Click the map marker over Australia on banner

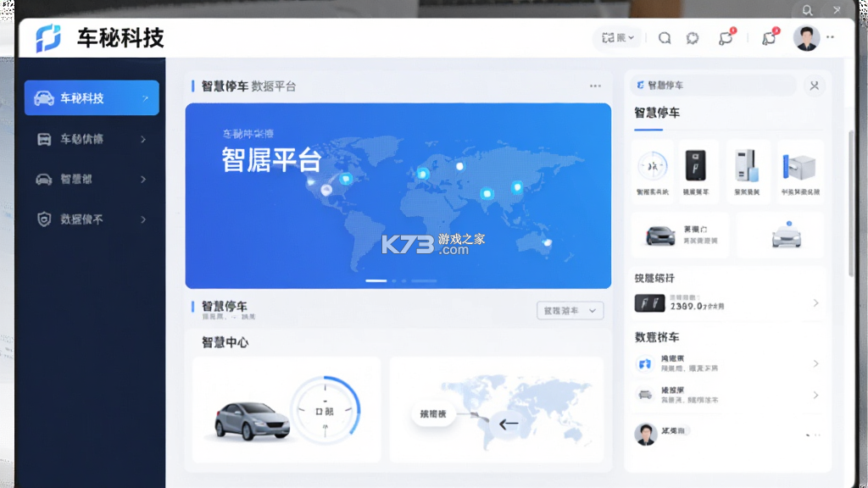[x=547, y=242]
